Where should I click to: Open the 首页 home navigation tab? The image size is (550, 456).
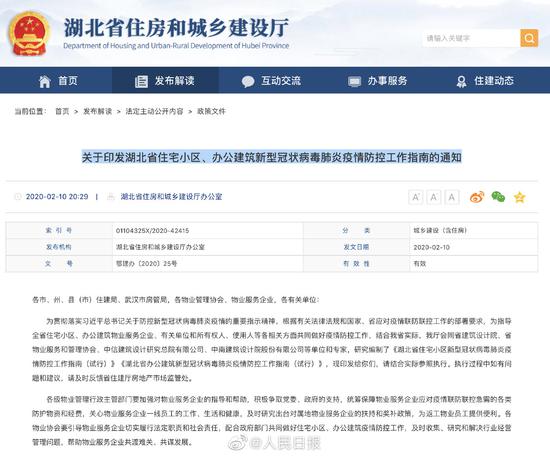pyautogui.click(x=58, y=81)
